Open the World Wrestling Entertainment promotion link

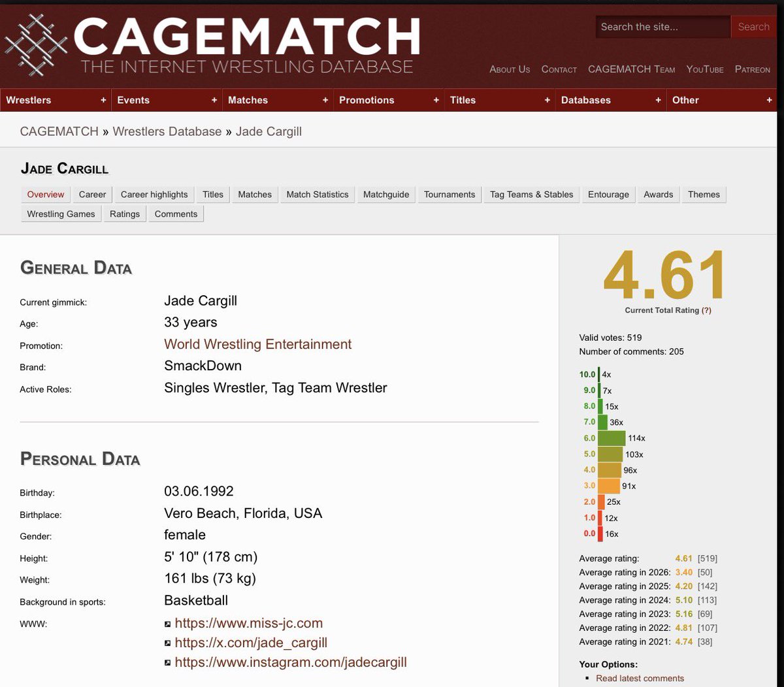(257, 344)
